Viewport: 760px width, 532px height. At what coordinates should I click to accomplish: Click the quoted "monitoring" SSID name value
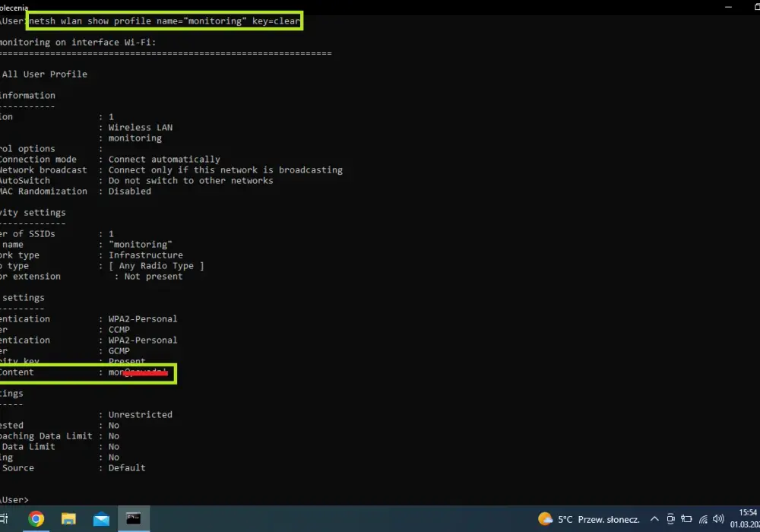(140, 245)
